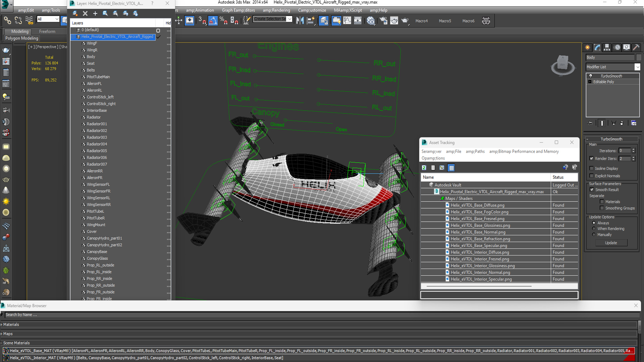Select the When Rendering radio button
Screen dimensions: 644x362
point(594,229)
